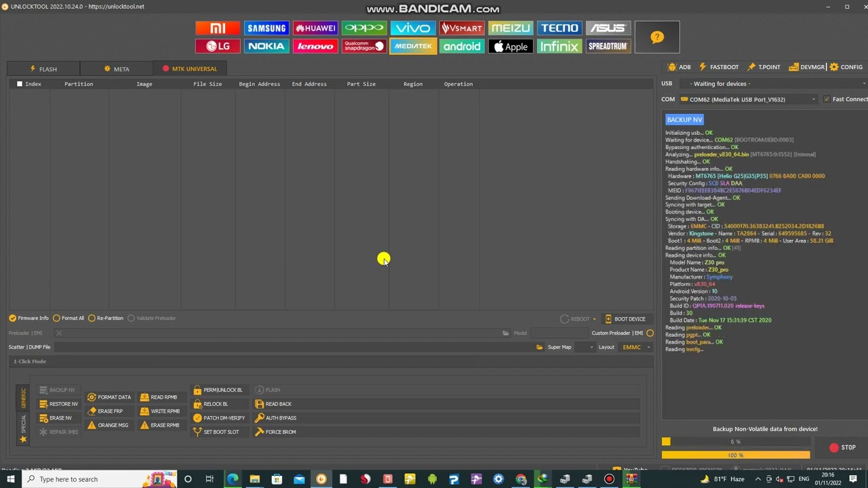Browse for Scatter file folder icon
The height and width of the screenshot is (488, 868).
point(540,347)
